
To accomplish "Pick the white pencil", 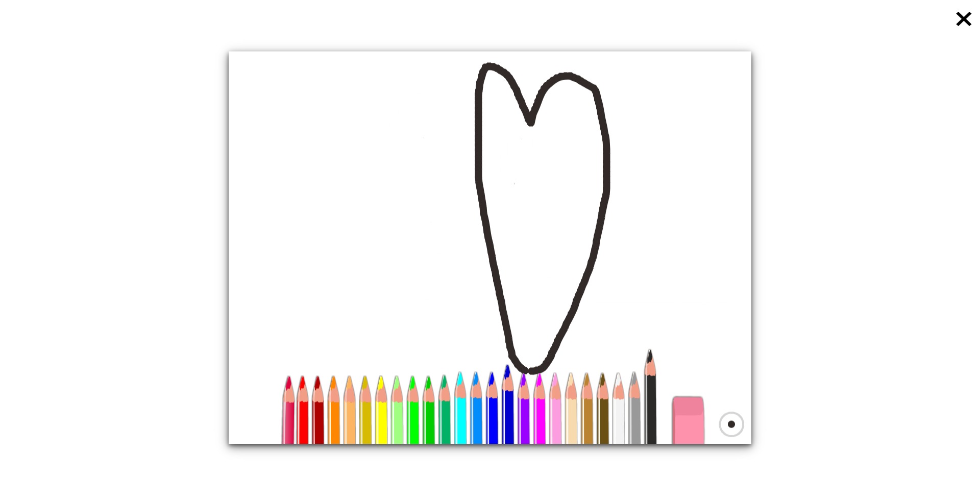I will tap(619, 408).
